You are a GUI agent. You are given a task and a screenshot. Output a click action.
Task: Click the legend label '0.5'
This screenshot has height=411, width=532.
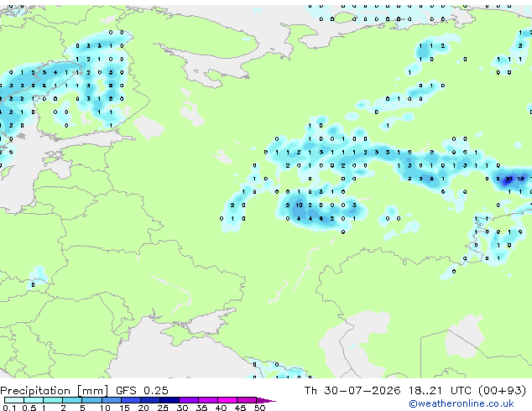29,408
